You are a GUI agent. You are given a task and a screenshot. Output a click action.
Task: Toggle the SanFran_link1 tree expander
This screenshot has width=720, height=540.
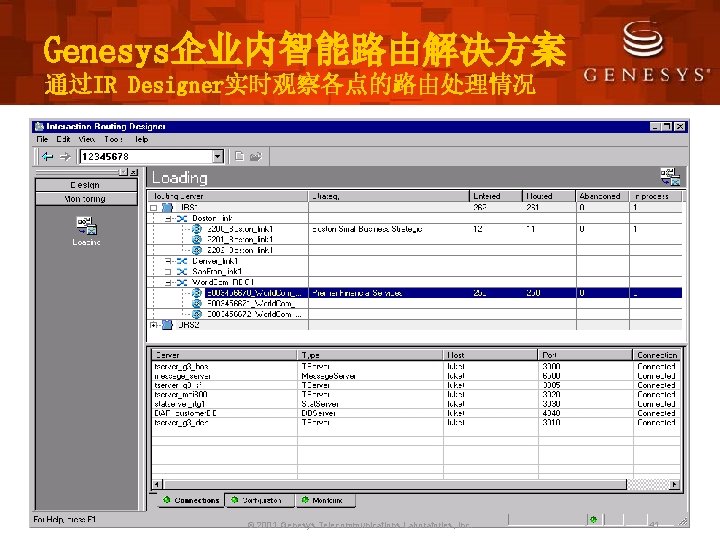169,272
